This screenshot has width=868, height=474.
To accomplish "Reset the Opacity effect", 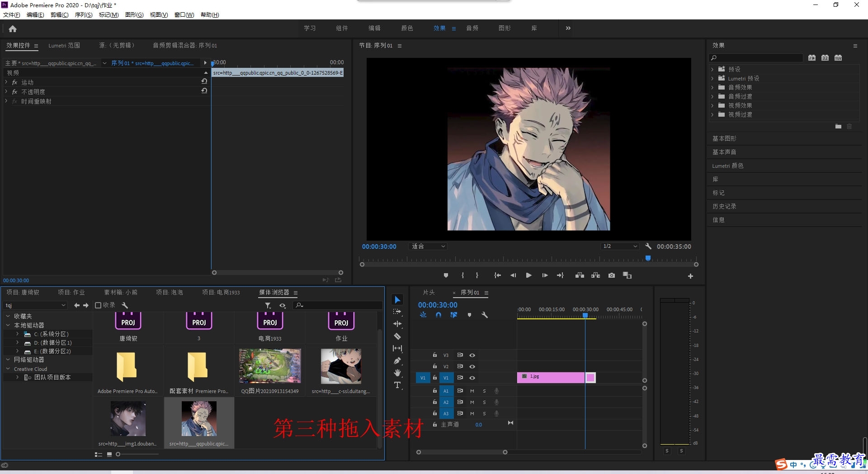I will (204, 91).
